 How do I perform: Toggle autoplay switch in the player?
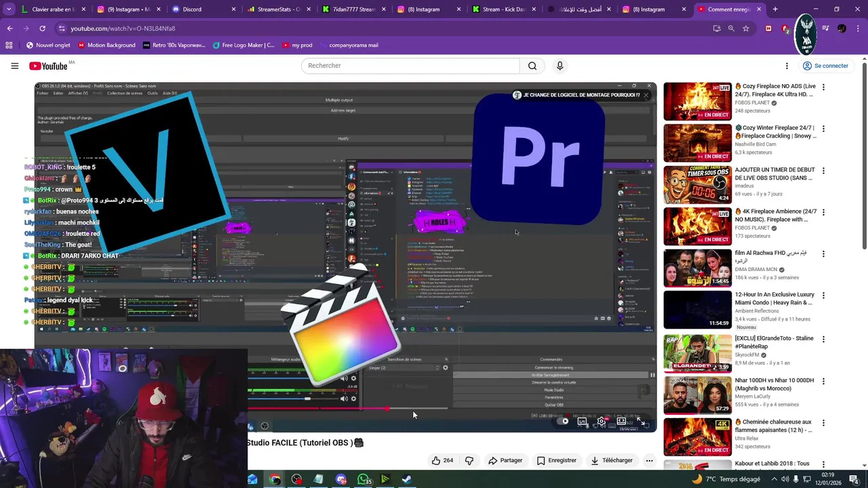point(563,421)
